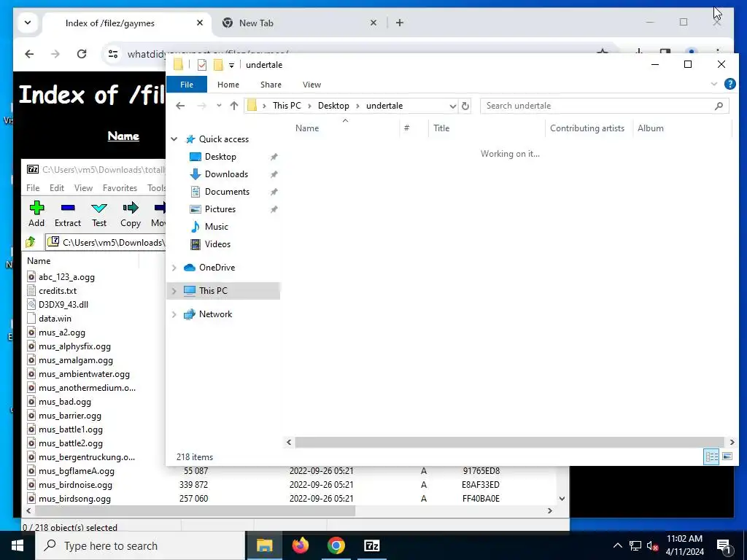The image size is (747, 560).
Task: Open Customize Quick Access Toolbar dropdown
Action: pyautogui.click(x=231, y=65)
